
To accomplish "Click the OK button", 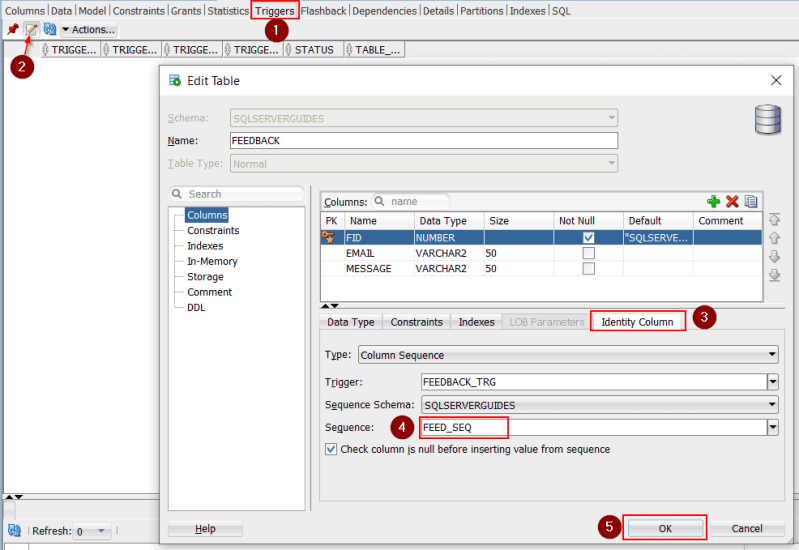I will pos(665,529).
